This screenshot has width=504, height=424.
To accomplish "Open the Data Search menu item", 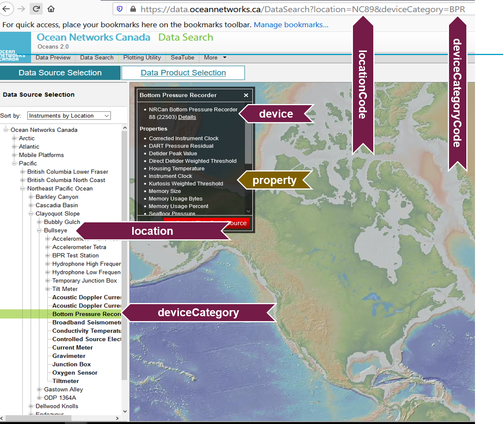I will pos(97,58).
